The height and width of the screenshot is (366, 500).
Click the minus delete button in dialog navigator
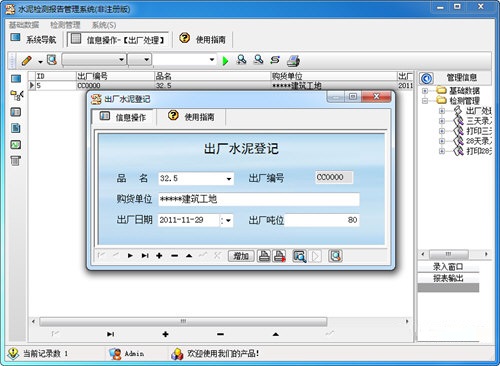pyautogui.click(x=174, y=256)
